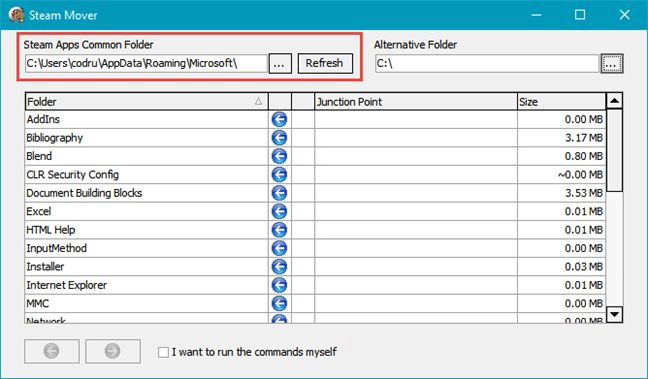Click the right arrow move-to-alternative button
The width and height of the screenshot is (648, 379).
tap(113, 351)
